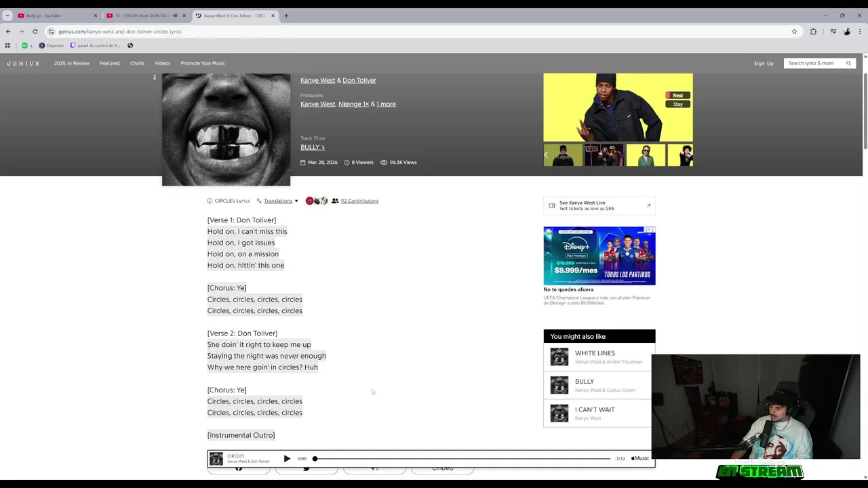The image size is (868, 488).
Task: Click the Apple Music player progress slider
Action: 462,459
